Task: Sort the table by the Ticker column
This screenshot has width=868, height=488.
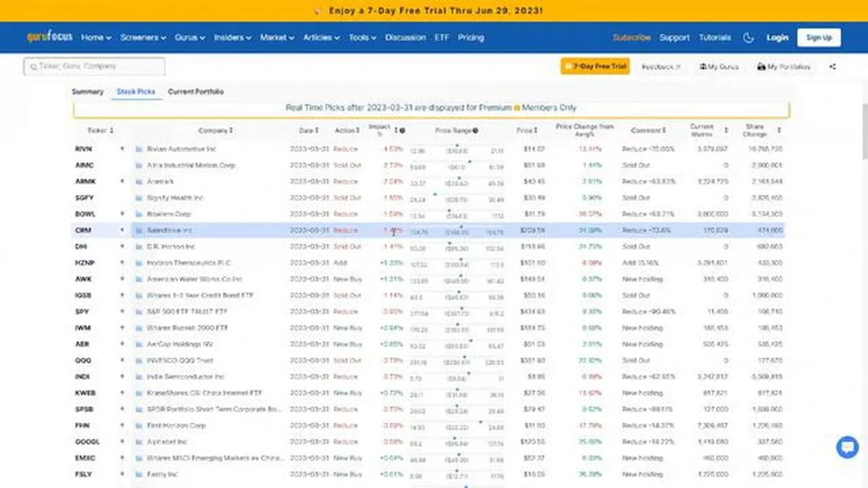Action: (100, 130)
